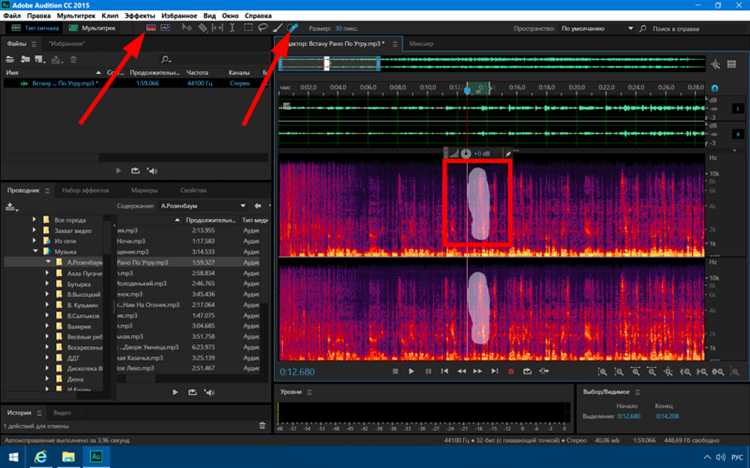Select the open mp3 file in Files list
Image resolution: width=750 pixels, height=468 pixels.
134,83
